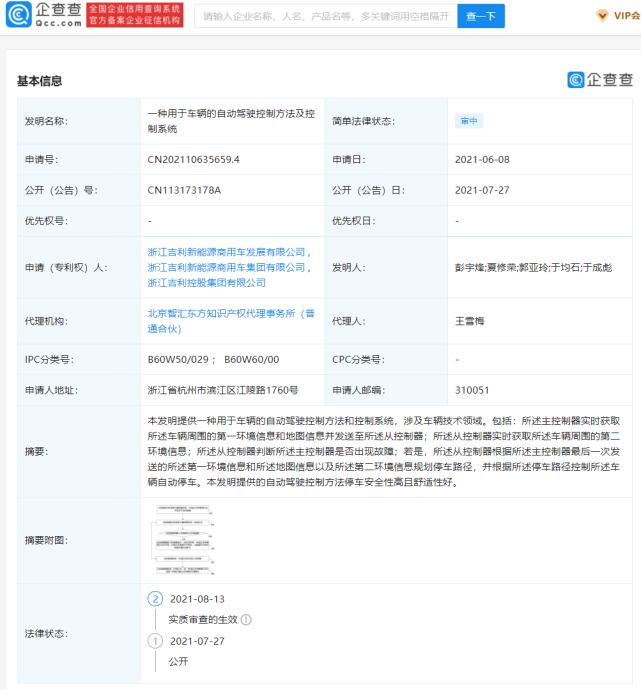Screen dimensions: 641x690
Task: Click the info icon beside 实质审查的生效
Action: pos(246,620)
